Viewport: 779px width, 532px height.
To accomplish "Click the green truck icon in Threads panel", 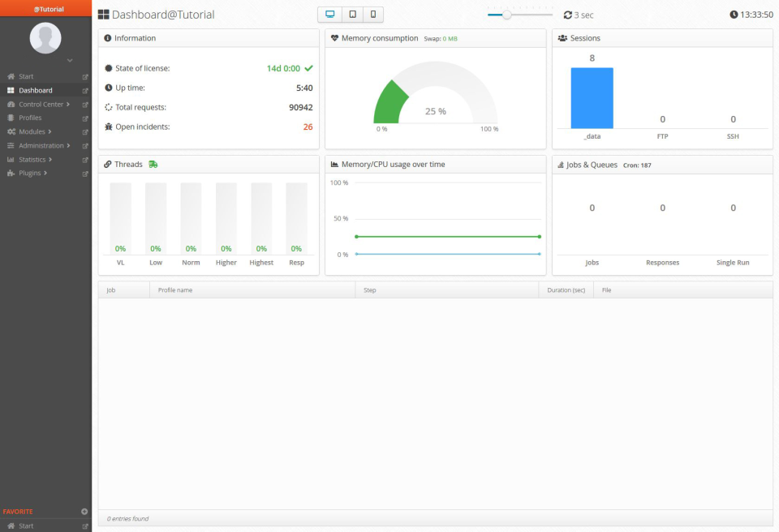I will tap(154, 164).
